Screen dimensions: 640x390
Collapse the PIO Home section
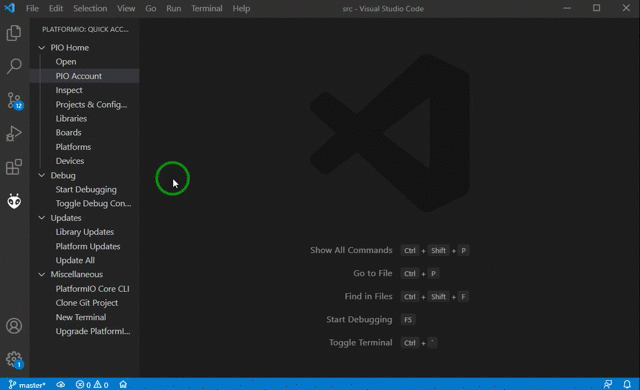(x=42, y=48)
